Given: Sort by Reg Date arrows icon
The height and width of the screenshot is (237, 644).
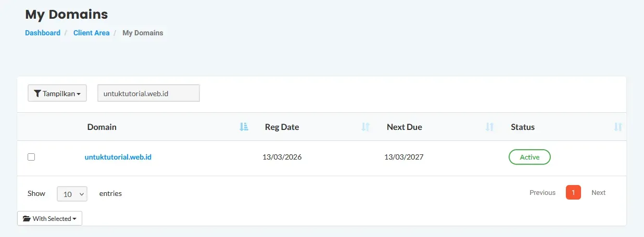Looking at the screenshot, I should 365,127.
